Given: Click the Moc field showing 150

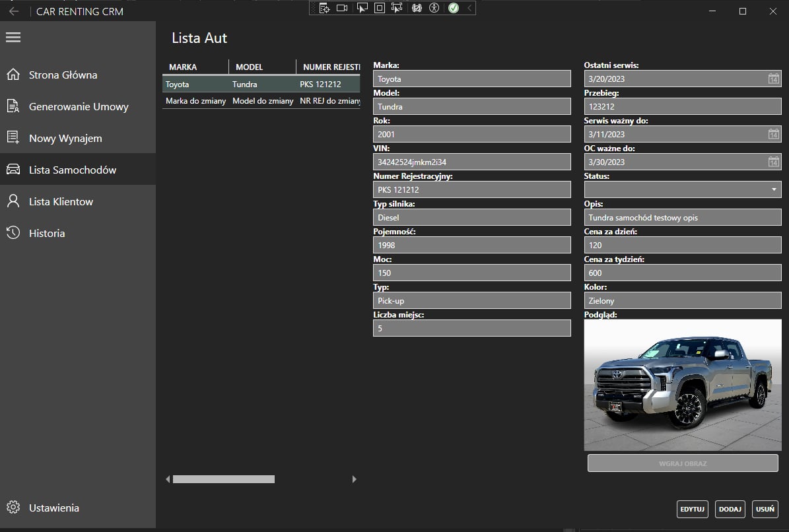Looking at the screenshot, I should coord(472,273).
